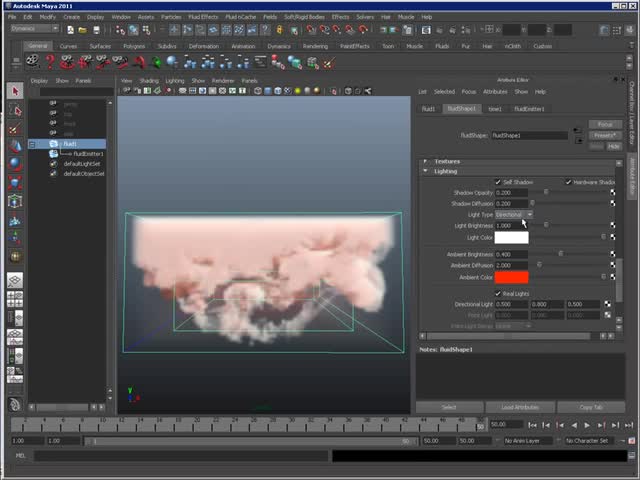Click the Rotate tool in left toolbox
The image size is (640, 480).
coord(15,164)
